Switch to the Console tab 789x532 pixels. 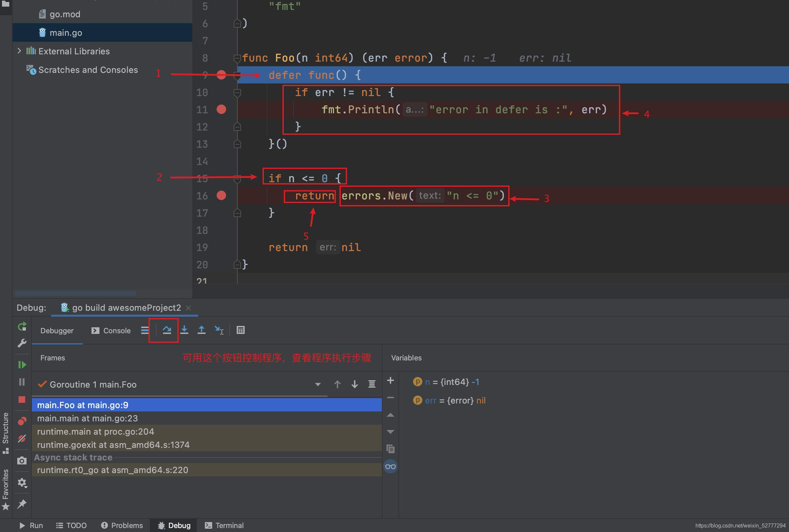pos(111,331)
